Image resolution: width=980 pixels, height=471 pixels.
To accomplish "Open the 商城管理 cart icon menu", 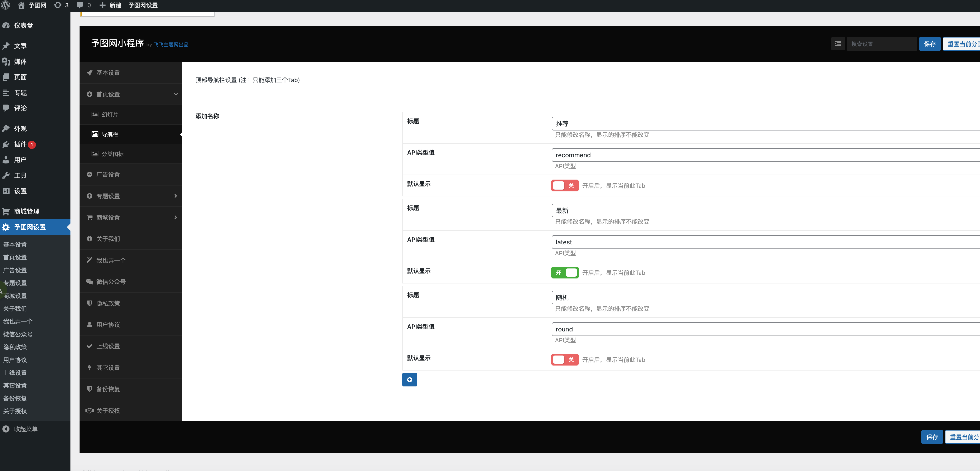I will 6,211.
